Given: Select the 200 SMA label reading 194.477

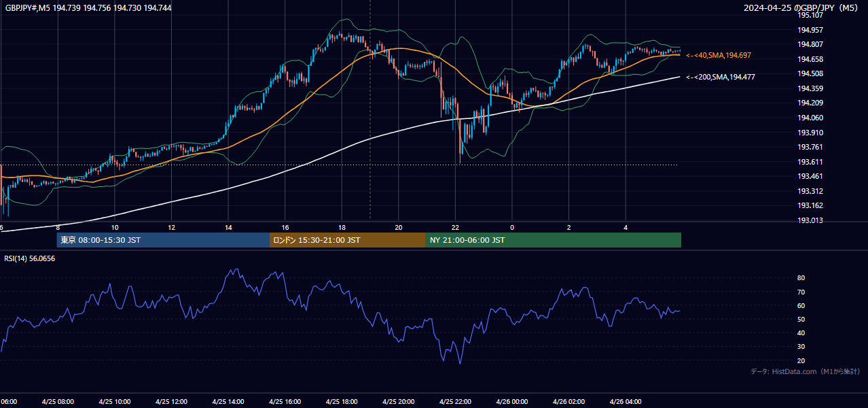Looking at the screenshot, I should point(721,77).
